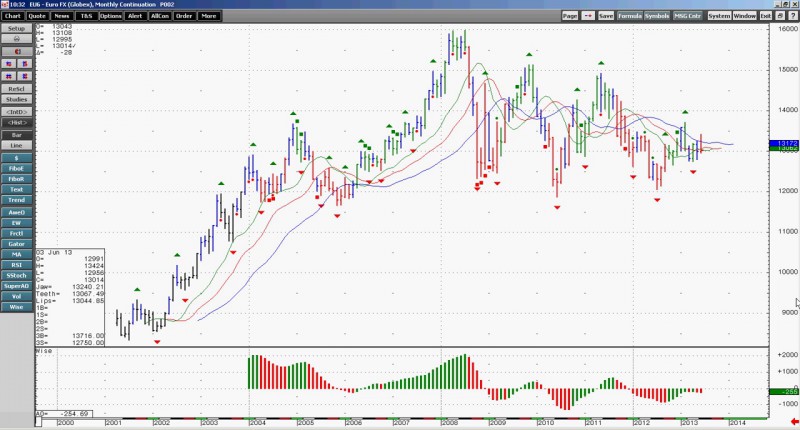Open the Quote menu
This screenshot has width=800, height=430.
(x=37, y=16)
